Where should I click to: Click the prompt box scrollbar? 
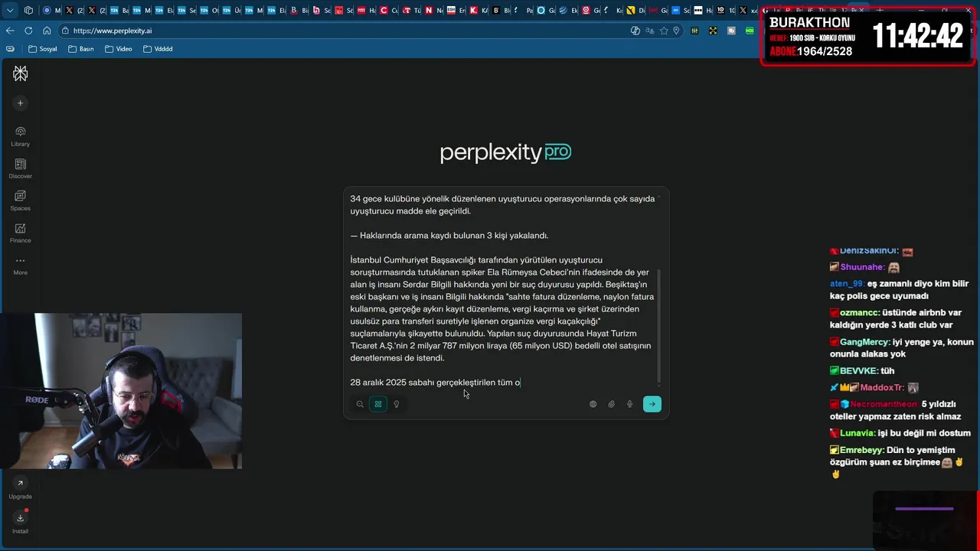[659, 325]
